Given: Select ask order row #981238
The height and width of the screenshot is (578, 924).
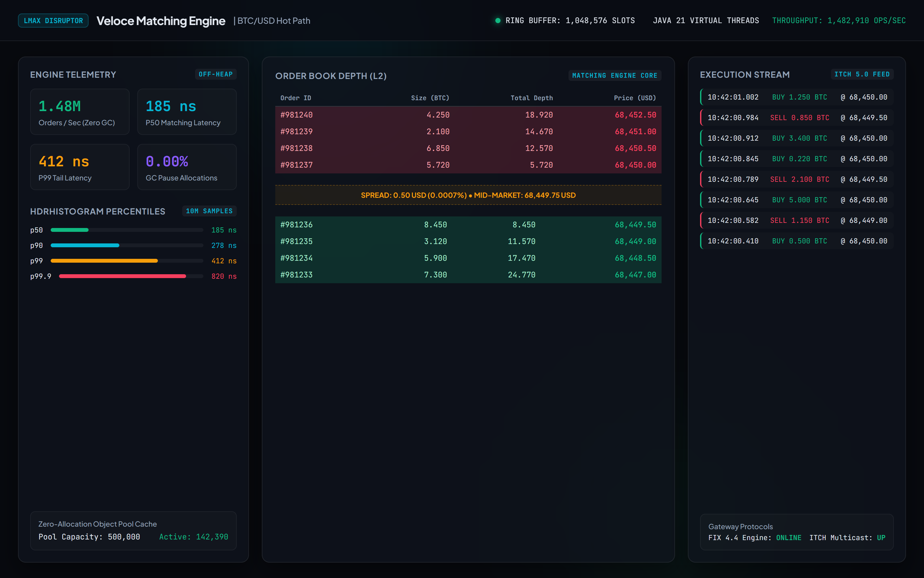Looking at the screenshot, I should click(468, 148).
